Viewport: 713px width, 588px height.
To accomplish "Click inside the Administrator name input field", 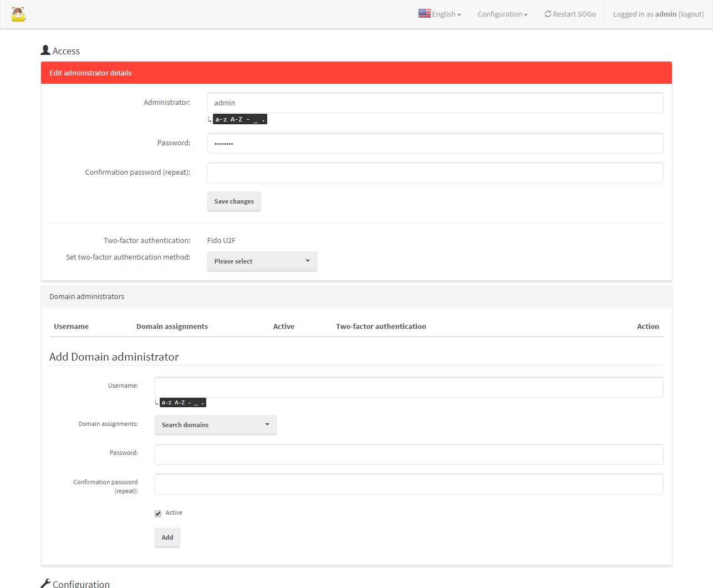I will pyautogui.click(x=435, y=103).
